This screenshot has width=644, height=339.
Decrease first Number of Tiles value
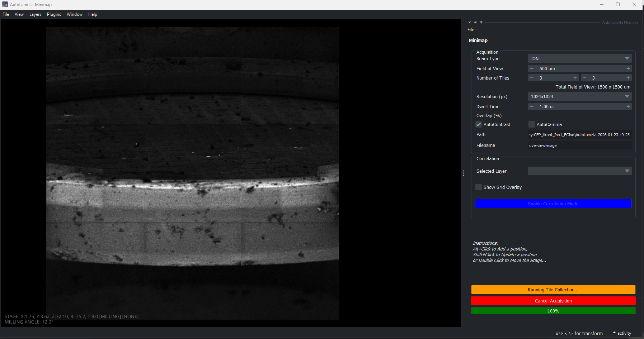[532, 78]
